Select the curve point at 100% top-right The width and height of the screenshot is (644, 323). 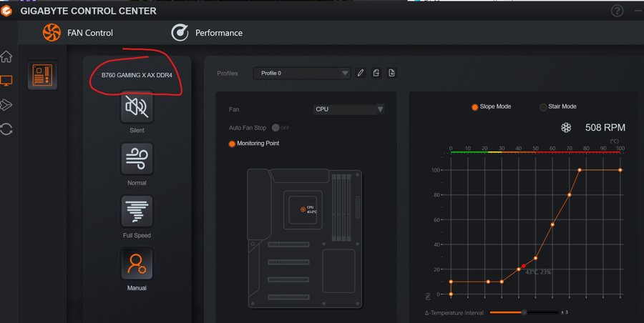pos(620,170)
